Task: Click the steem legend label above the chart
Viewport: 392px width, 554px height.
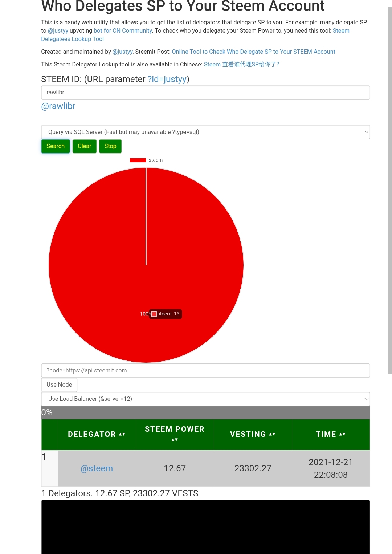Action: pos(156,160)
